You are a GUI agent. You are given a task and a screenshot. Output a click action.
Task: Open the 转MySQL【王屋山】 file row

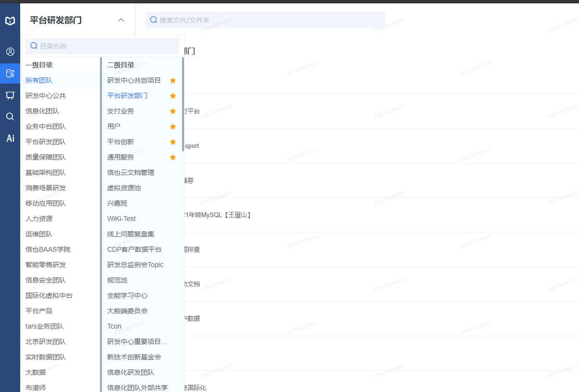[382, 215]
